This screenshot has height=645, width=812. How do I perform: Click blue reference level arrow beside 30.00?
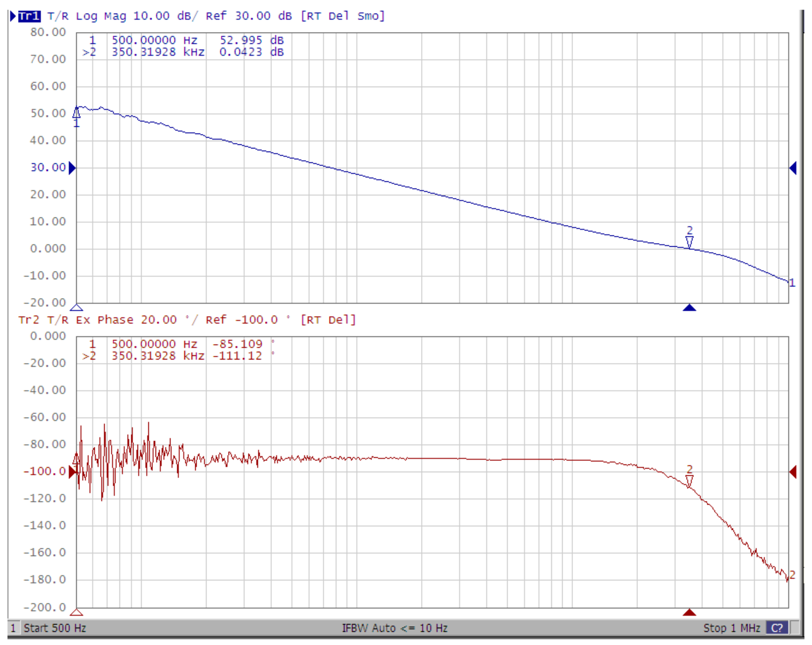(72, 168)
